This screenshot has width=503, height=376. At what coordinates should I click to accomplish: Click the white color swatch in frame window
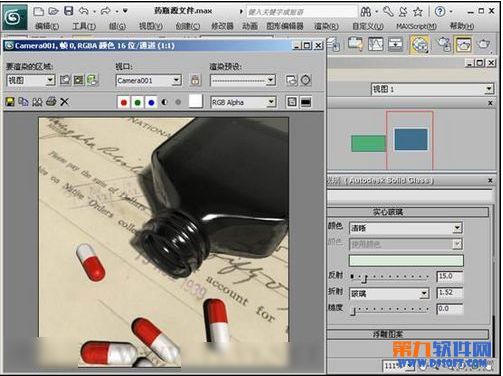pos(196,101)
